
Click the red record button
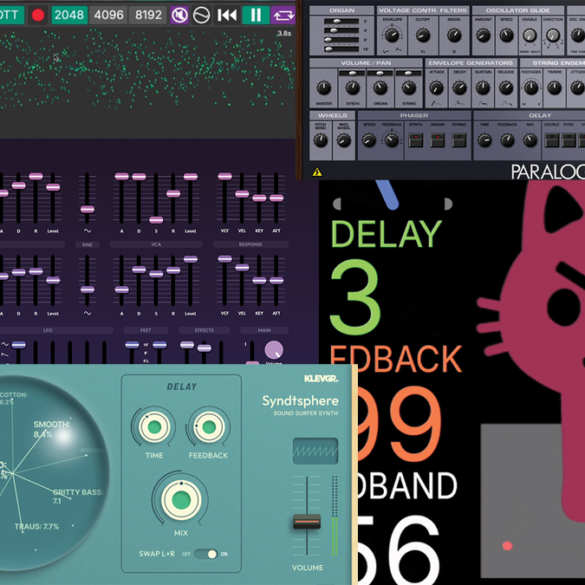click(x=38, y=15)
